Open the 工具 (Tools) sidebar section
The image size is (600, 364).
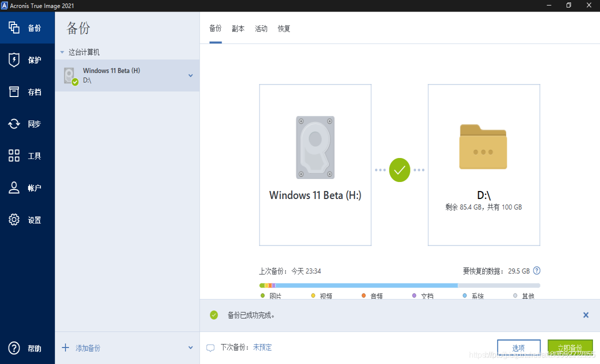pos(27,156)
